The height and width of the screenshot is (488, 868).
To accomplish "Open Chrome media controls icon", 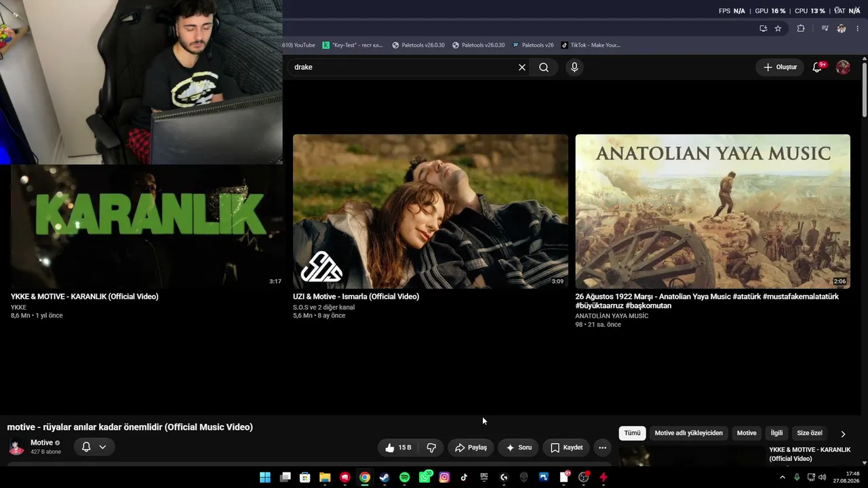I will coord(825,28).
